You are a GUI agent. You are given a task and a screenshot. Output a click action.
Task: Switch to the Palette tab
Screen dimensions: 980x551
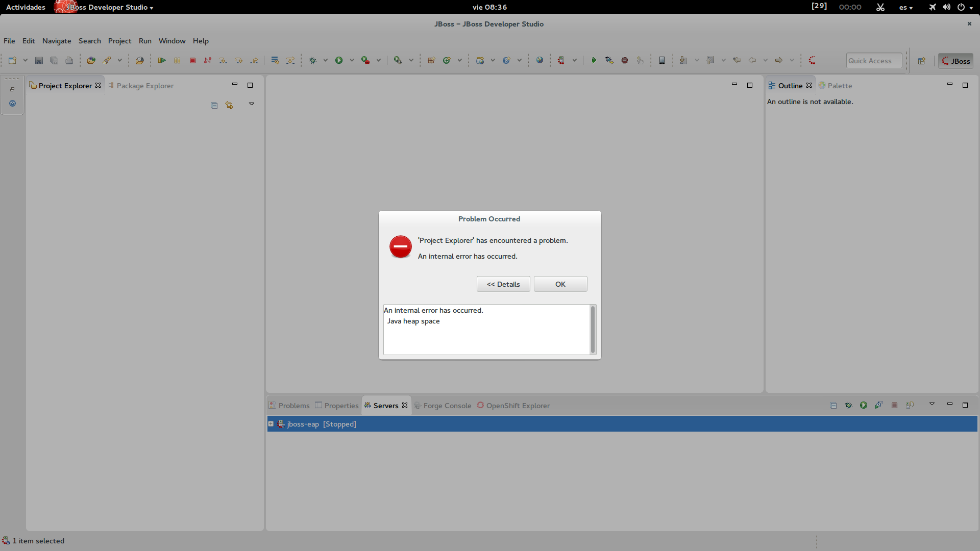click(x=836, y=86)
